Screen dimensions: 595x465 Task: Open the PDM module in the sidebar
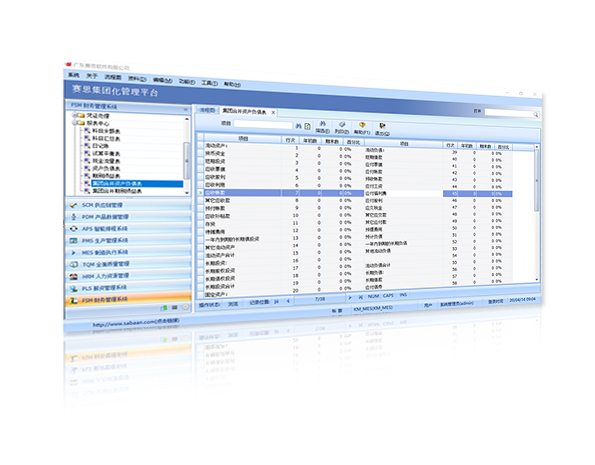click(x=128, y=217)
